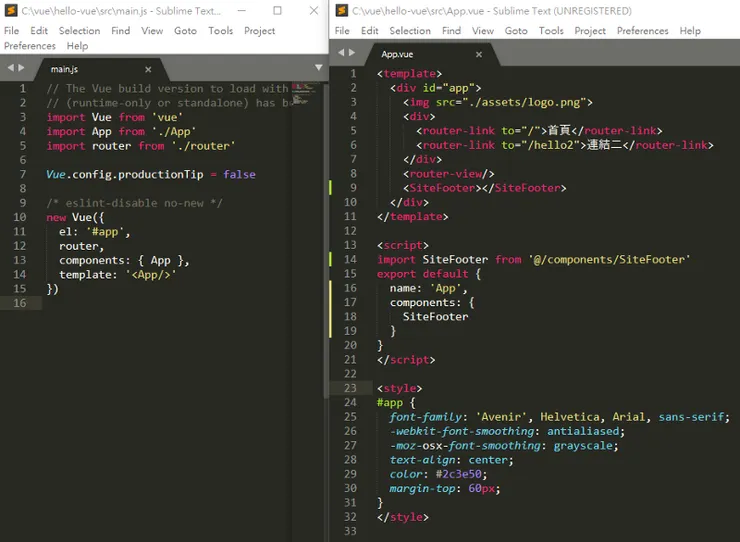Screen dimensions: 740x542
Task: Open Preferences menu in the left window
Action: (x=30, y=46)
